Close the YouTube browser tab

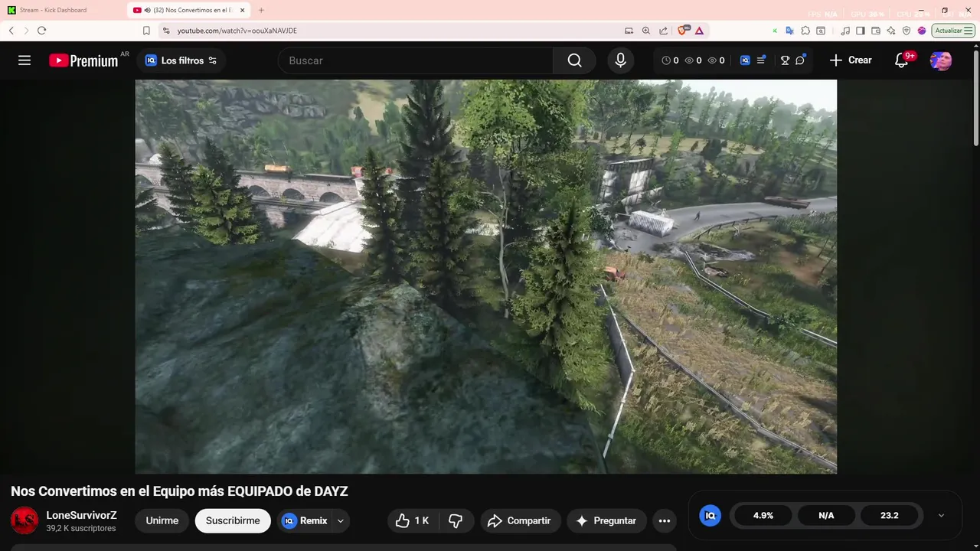point(242,10)
